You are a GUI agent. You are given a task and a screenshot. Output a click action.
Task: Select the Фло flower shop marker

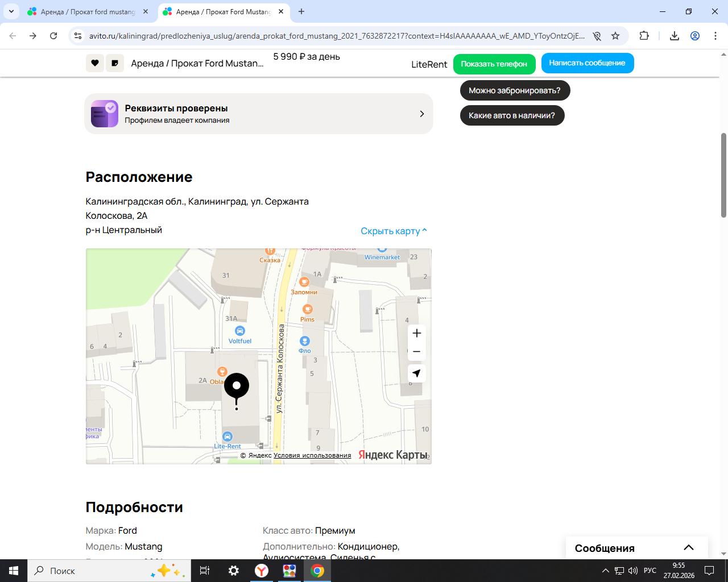point(305,341)
